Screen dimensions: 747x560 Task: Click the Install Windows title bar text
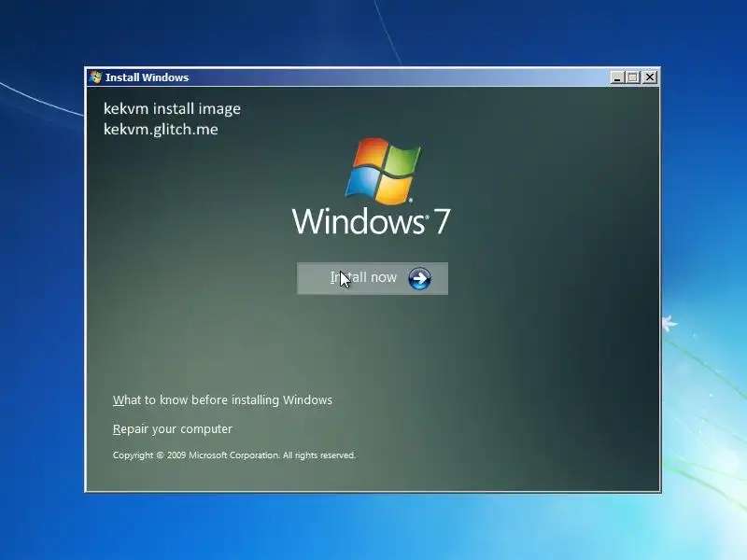pos(147,77)
